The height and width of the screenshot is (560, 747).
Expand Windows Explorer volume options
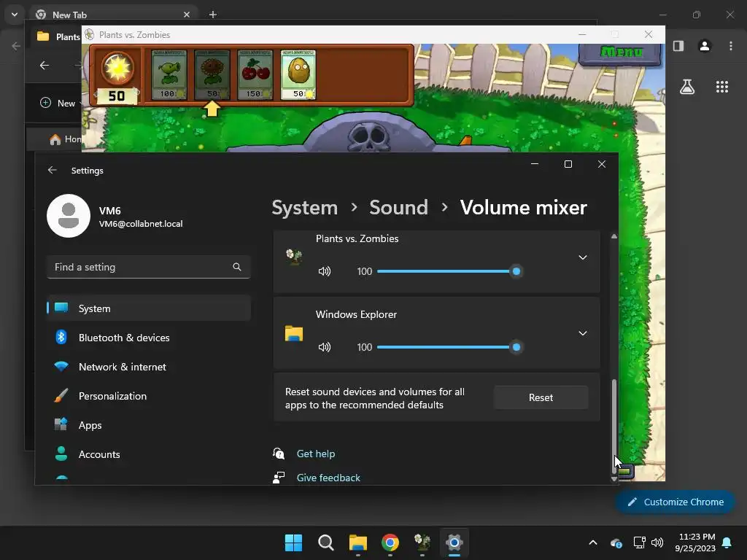(x=582, y=333)
